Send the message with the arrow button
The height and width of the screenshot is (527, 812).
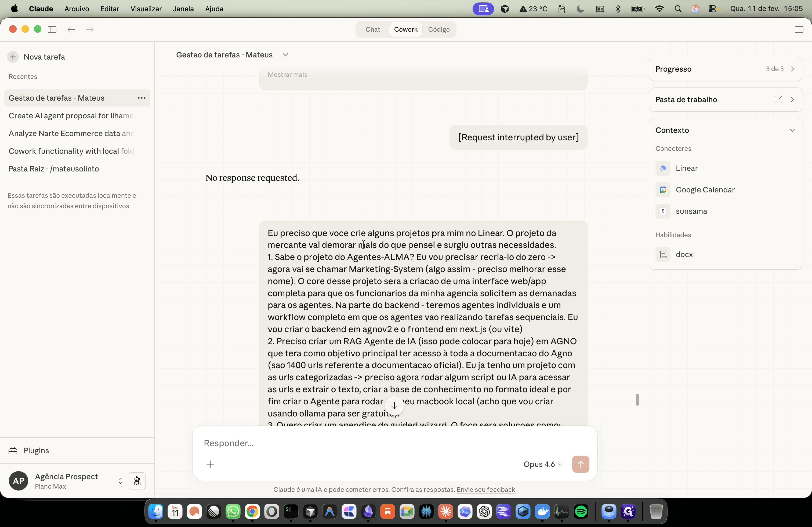(580, 464)
